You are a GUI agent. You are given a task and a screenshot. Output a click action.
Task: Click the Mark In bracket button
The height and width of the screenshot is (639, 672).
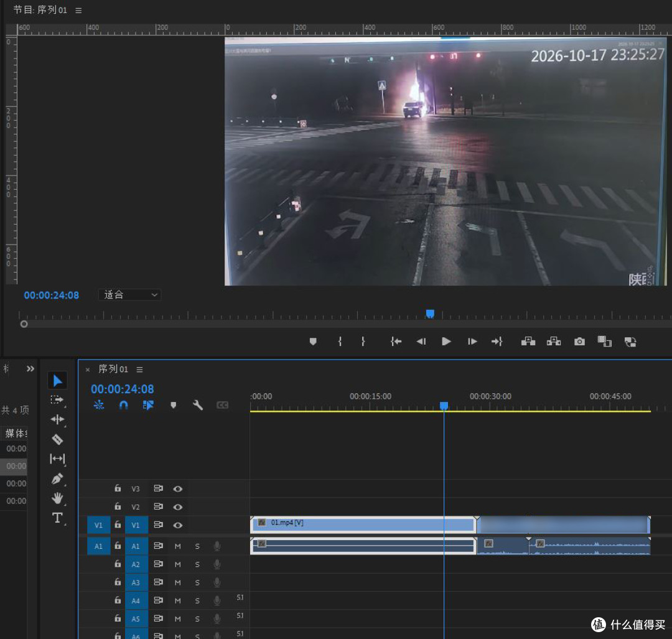[x=340, y=342]
